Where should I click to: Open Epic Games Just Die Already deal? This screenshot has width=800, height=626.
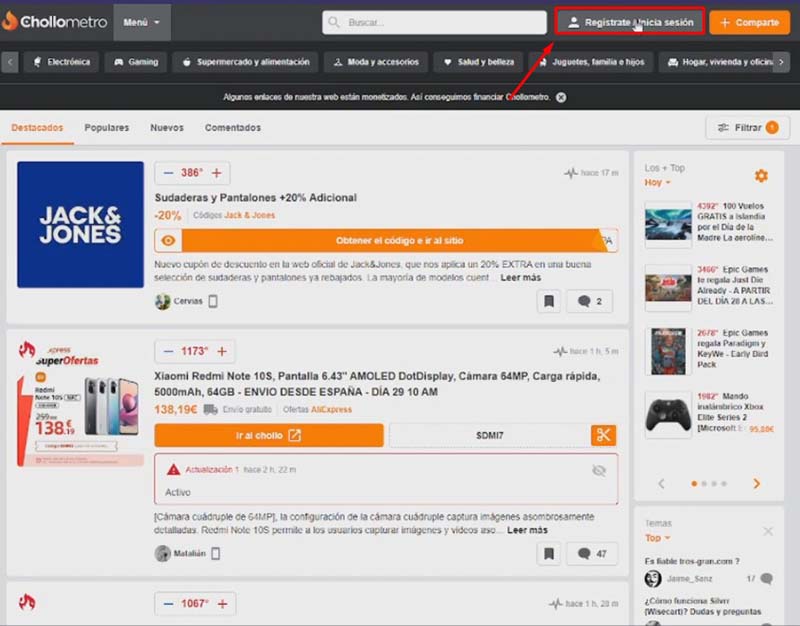(735, 285)
